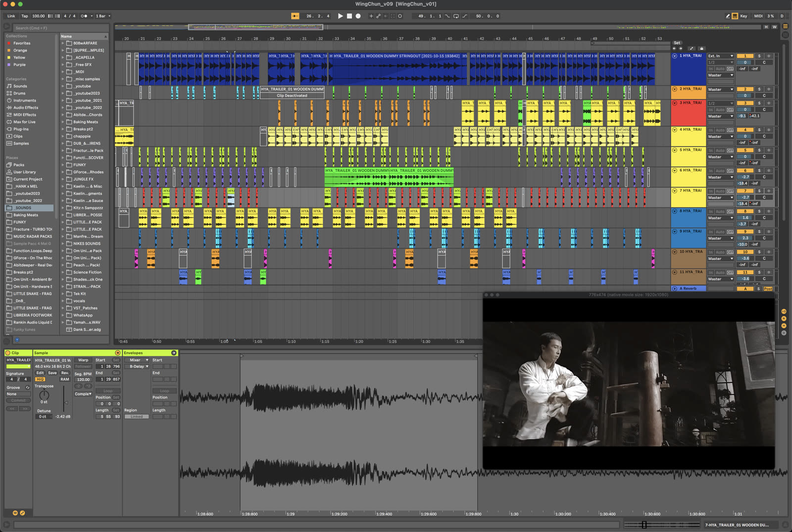This screenshot has width=792, height=532.
Task: Click the Rev. reverse button
Action: [x=65, y=373]
